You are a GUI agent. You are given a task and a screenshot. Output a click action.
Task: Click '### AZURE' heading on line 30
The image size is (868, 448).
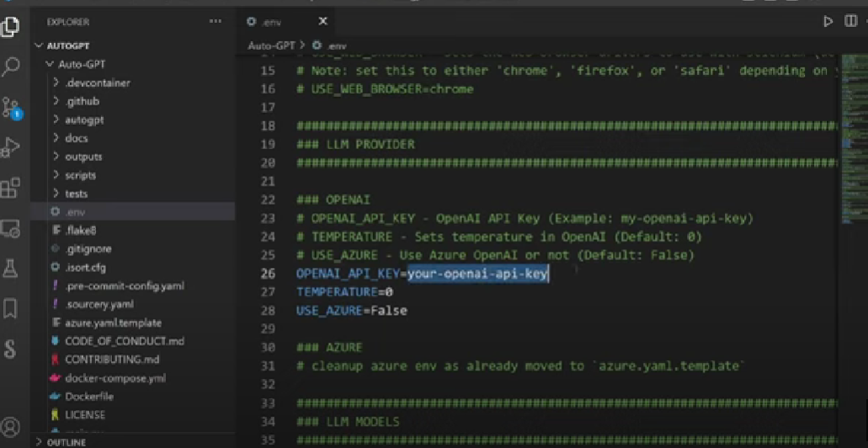tap(329, 348)
